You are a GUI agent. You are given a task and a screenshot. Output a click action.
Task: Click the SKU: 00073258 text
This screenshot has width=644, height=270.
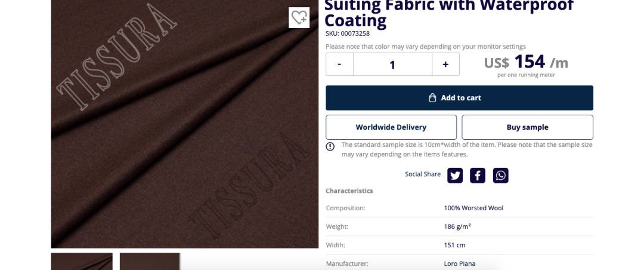click(x=348, y=33)
